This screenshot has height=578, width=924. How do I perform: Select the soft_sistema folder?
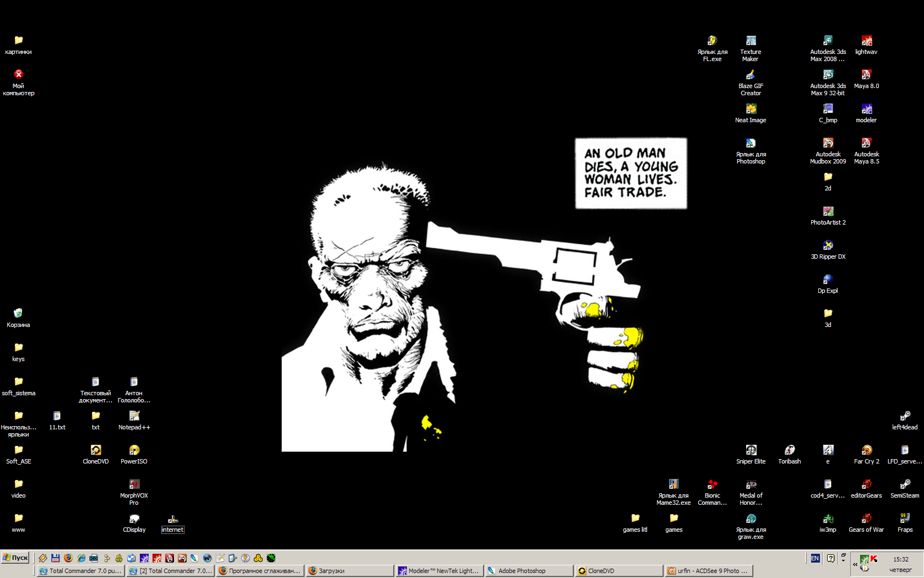18,386
